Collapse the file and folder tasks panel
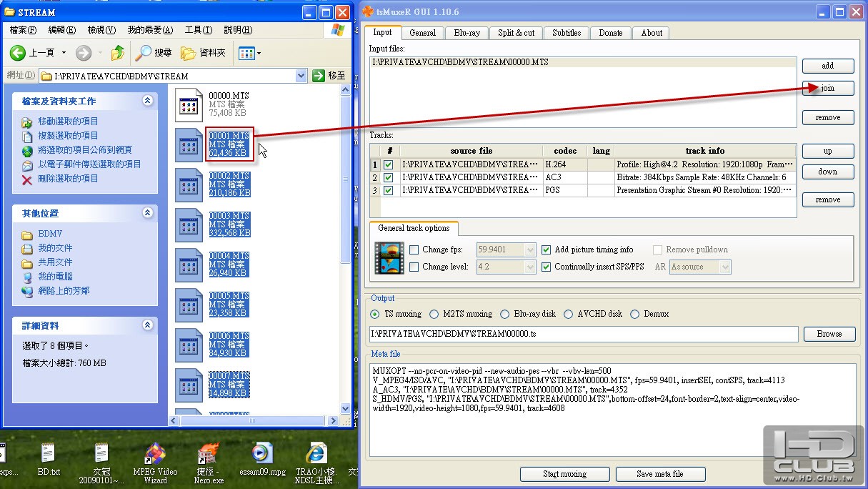The height and width of the screenshot is (489, 868). coord(148,101)
